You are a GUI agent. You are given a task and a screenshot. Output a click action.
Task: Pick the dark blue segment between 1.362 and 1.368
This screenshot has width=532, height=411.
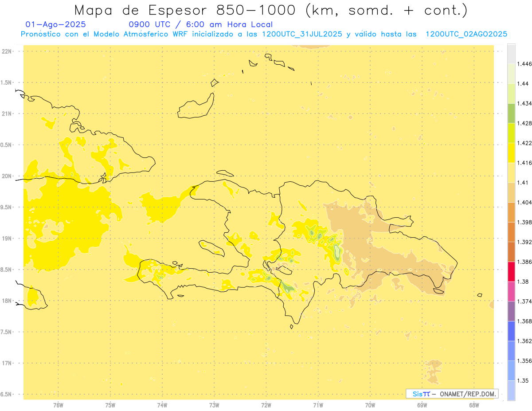[x=511, y=331]
